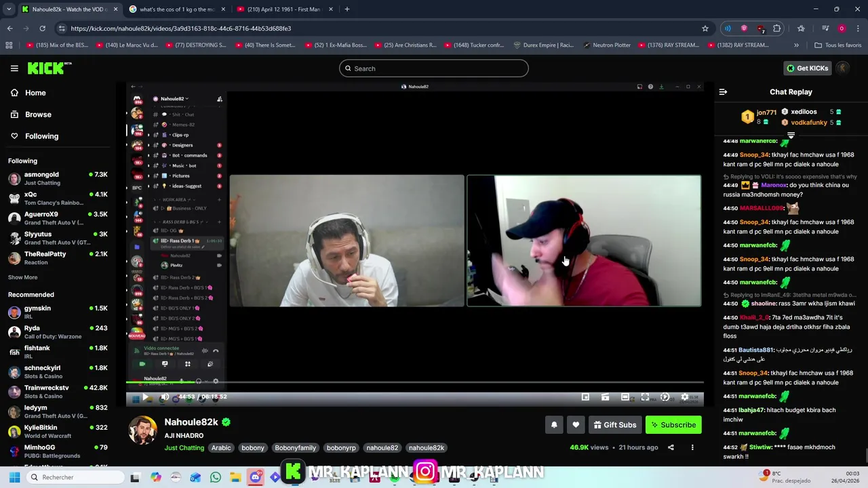
Task: Open a new browser tab
Action: point(347,9)
